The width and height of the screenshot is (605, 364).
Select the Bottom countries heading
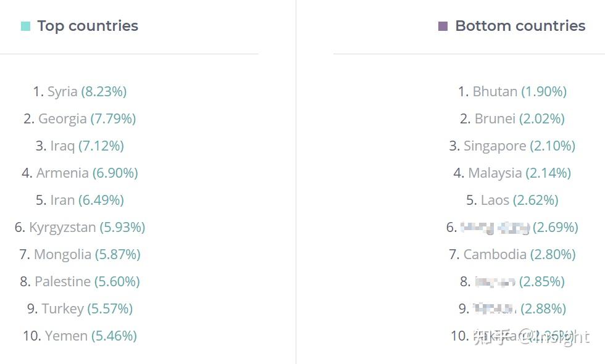pos(520,26)
